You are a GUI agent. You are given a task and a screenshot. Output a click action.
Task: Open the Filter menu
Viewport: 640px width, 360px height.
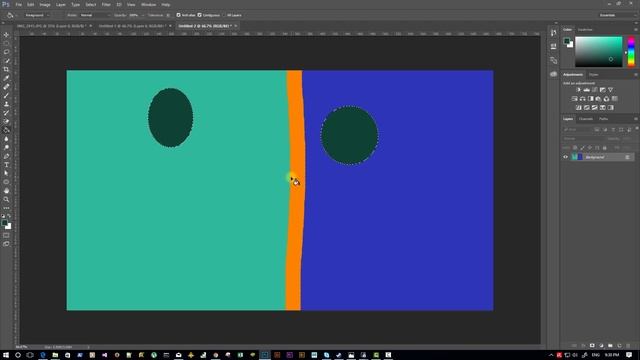pyautogui.click(x=106, y=4)
